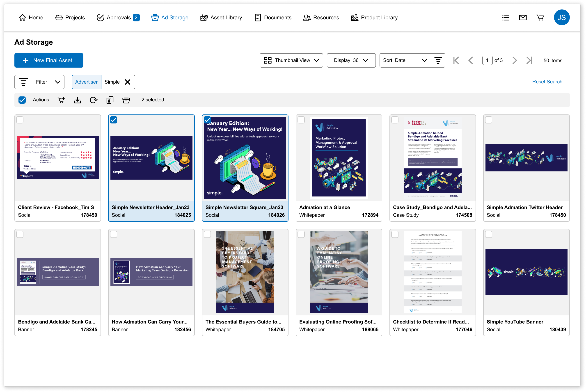Click the add-to-cart icon in Actions bar
Screen dimensions: 586x392
tap(61, 100)
